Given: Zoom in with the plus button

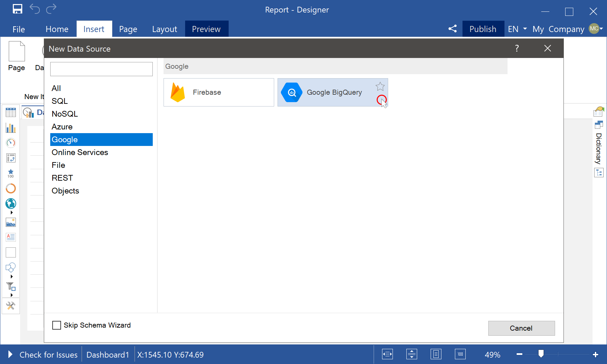Looking at the screenshot, I should click(596, 354).
